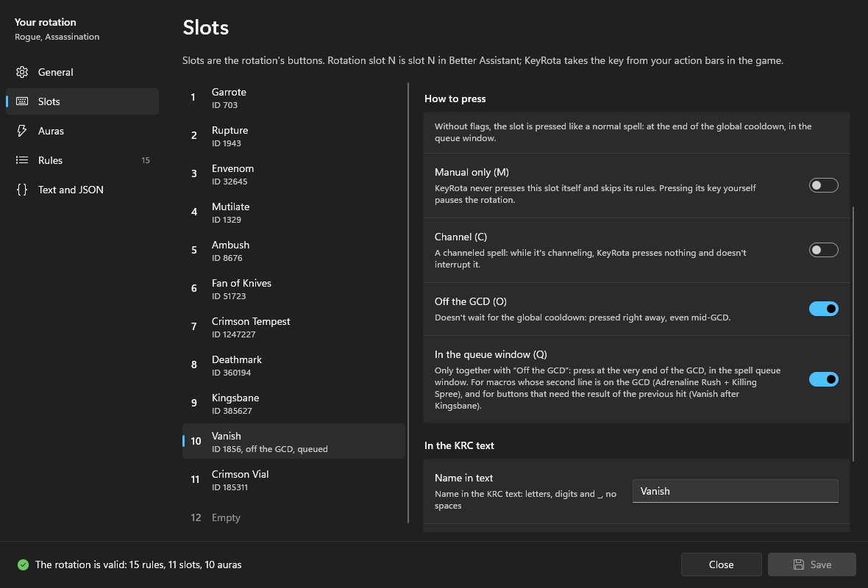Open the General section
Viewport: 868px width, 588px height.
[82, 72]
